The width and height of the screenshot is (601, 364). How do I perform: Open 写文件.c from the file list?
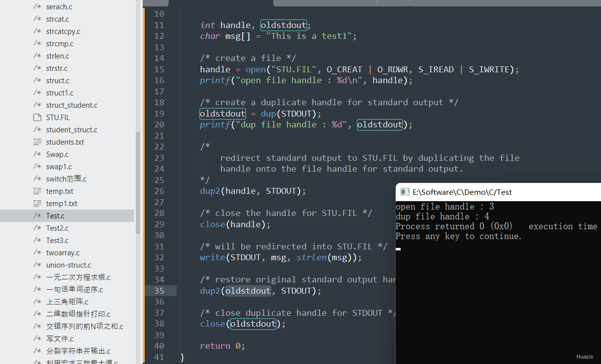60,339
